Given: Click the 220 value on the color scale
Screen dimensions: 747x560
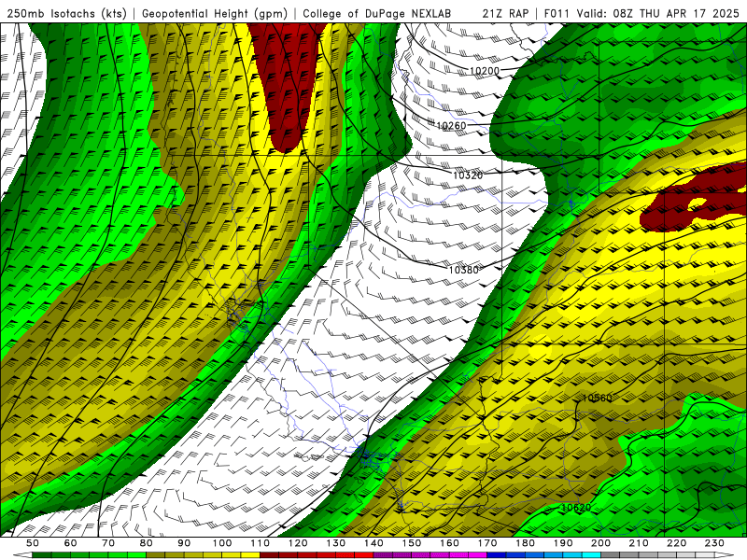Looking at the screenshot, I should click(676, 543).
